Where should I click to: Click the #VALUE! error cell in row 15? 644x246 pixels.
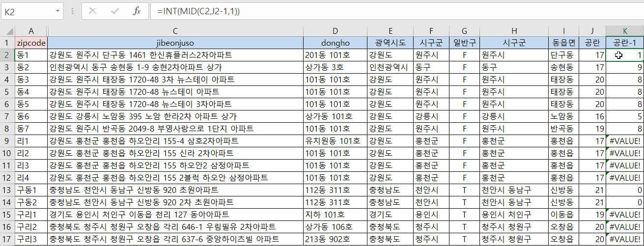point(624,215)
